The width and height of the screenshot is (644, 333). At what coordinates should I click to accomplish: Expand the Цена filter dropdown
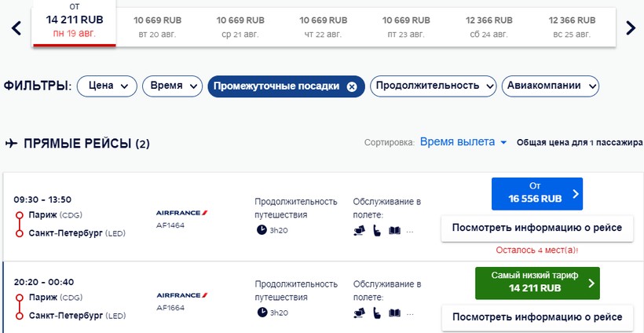click(107, 86)
